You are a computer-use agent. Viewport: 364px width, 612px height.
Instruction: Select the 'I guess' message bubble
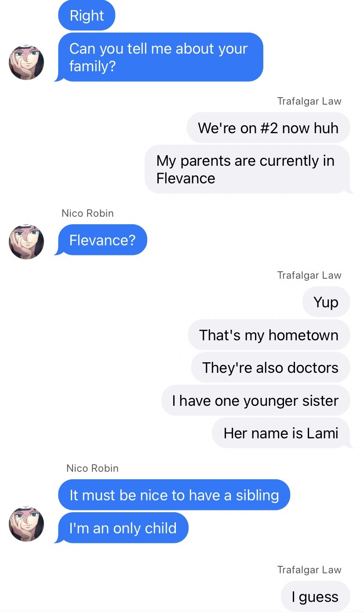pyautogui.click(x=315, y=597)
